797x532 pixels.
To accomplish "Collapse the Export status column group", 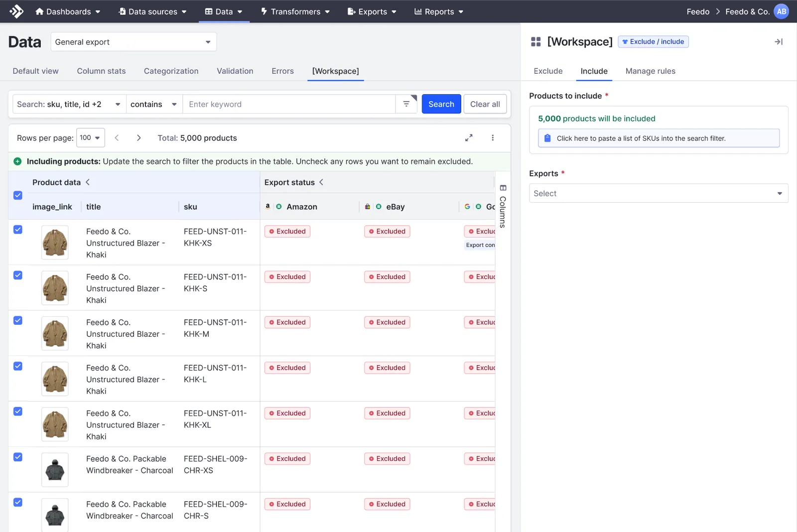I will (x=321, y=182).
